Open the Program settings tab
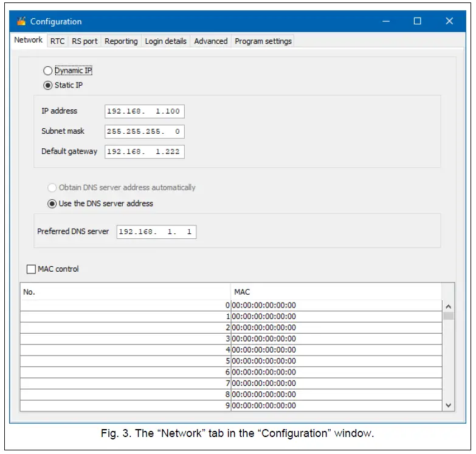Viewport: 476px width, 454px height. click(x=263, y=41)
